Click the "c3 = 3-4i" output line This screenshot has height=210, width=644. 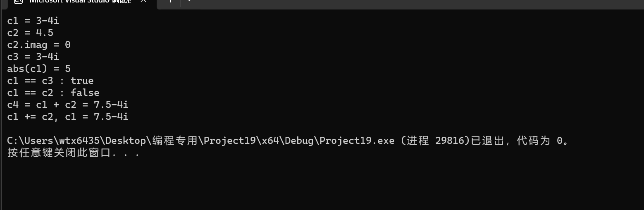pos(33,57)
